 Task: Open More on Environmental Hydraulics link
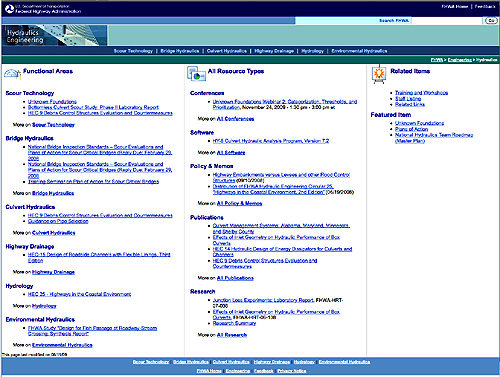tap(62, 345)
